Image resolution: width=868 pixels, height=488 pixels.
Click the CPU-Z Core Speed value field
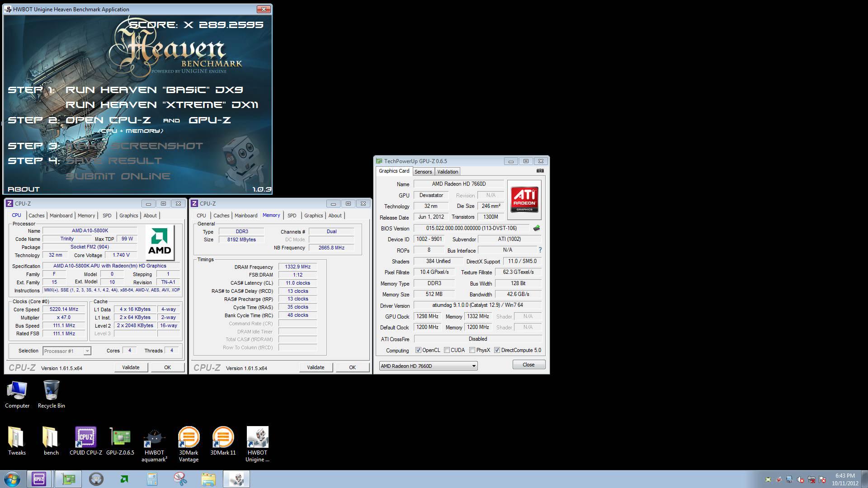point(64,310)
